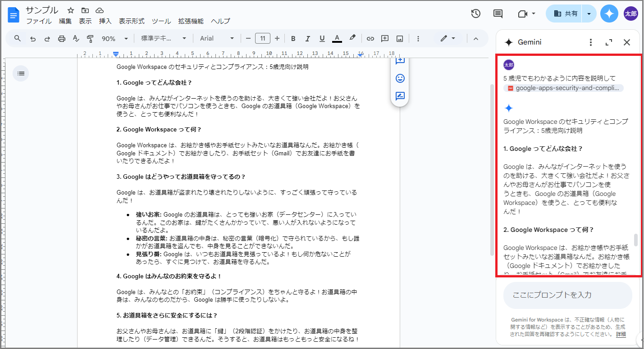Open the 拡張機能 menu
Viewport: 644px width, 349px height.
coord(191,21)
